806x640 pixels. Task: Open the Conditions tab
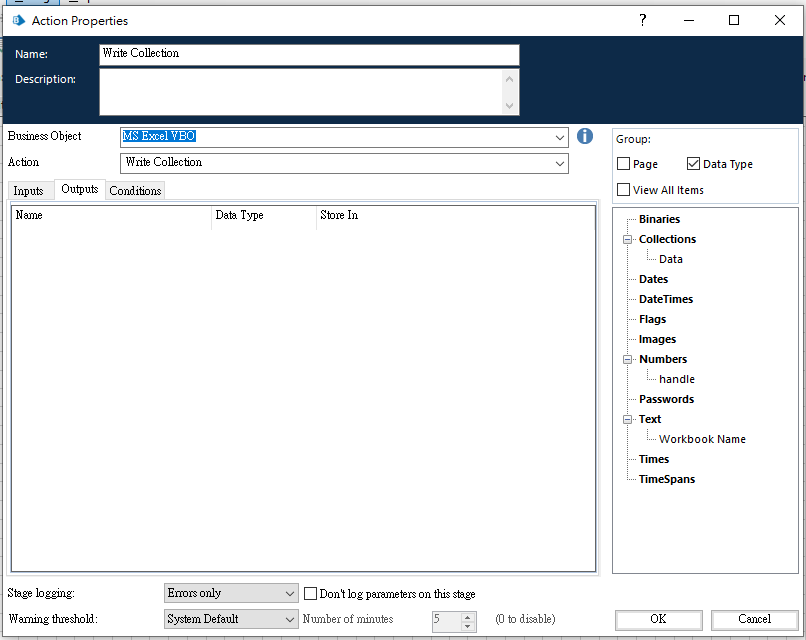pos(135,191)
